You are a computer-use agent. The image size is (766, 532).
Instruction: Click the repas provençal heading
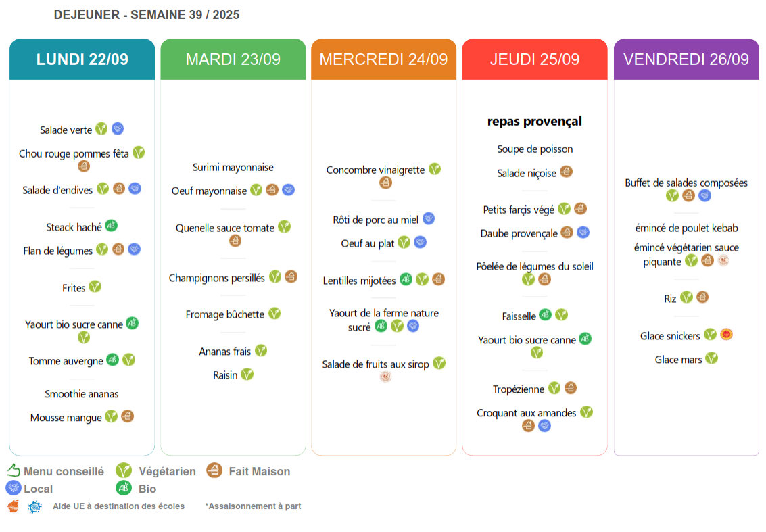pyautogui.click(x=535, y=122)
